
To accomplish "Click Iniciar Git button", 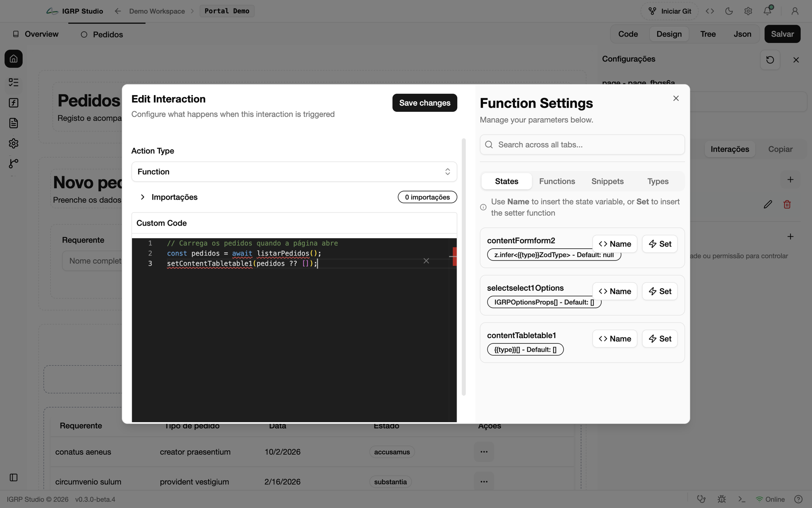I will 669,11.
